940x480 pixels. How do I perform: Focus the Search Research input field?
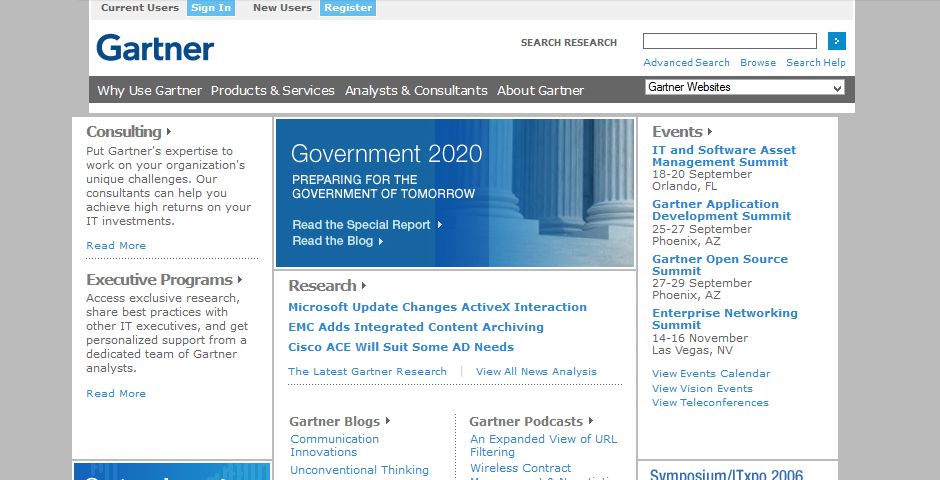[730, 41]
